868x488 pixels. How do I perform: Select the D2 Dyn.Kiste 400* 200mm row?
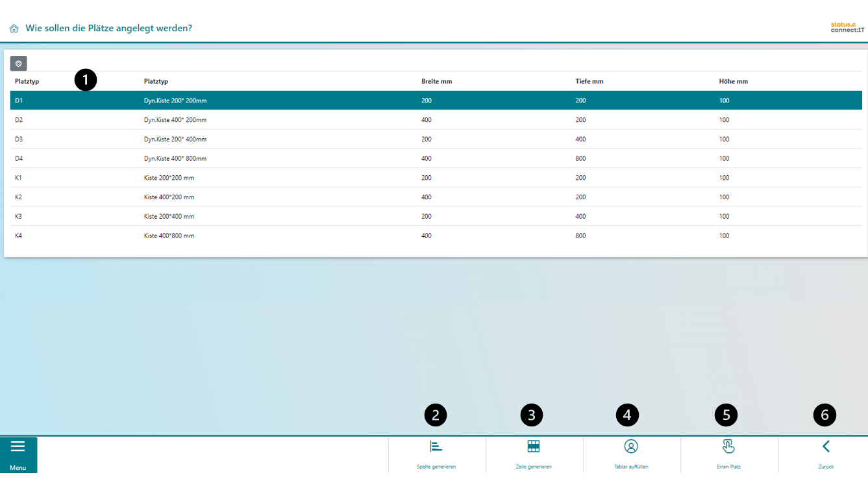[x=175, y=120]
